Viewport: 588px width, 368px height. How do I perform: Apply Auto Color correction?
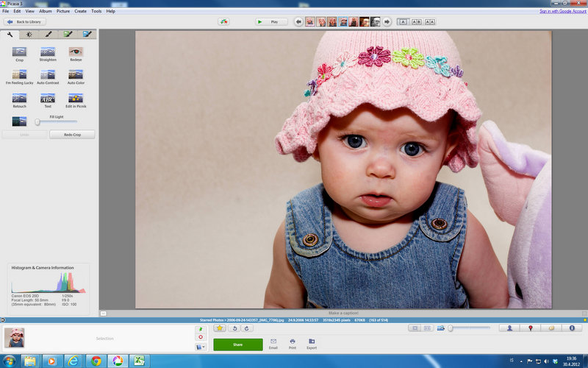76,77
